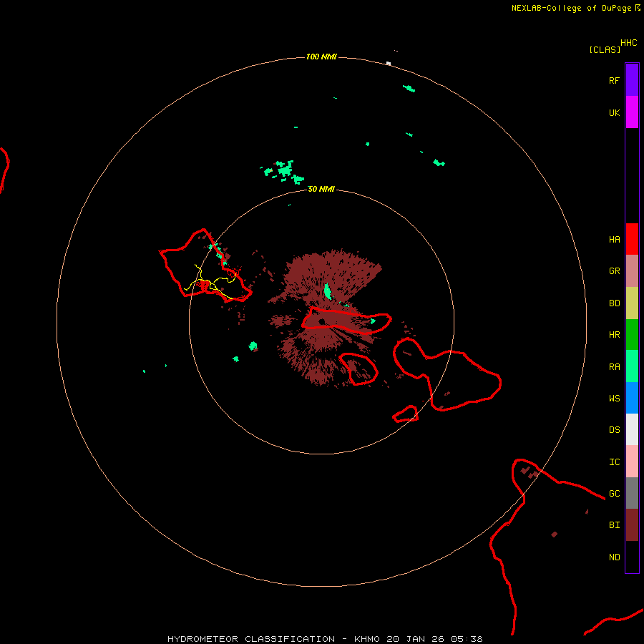
Task: Pick the HR dark green legend swatch
Action: [632, 334]
